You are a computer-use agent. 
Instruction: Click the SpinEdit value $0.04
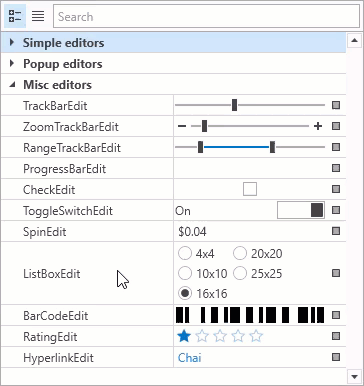[x=192, y=232]
